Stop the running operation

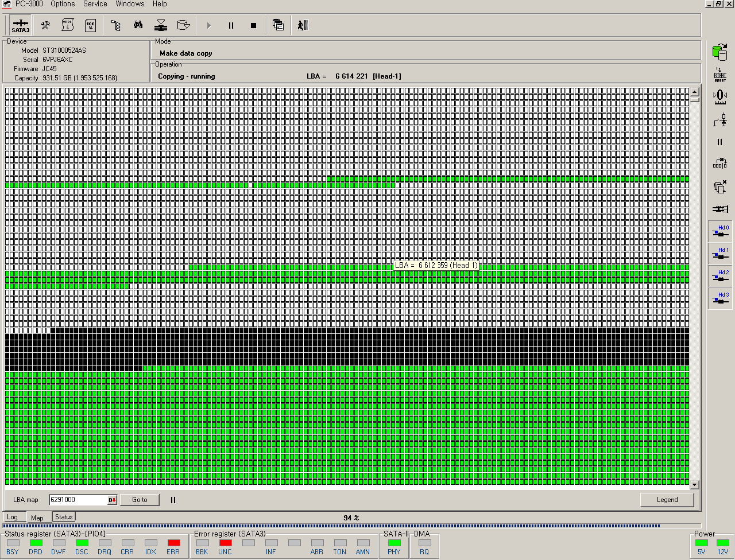(x=254, y=26)
